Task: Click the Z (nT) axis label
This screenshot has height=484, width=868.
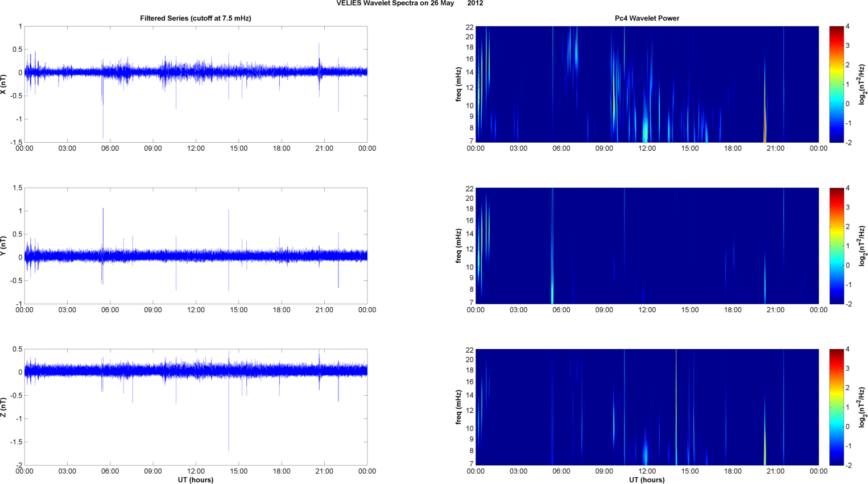Action: coord(3,407)
